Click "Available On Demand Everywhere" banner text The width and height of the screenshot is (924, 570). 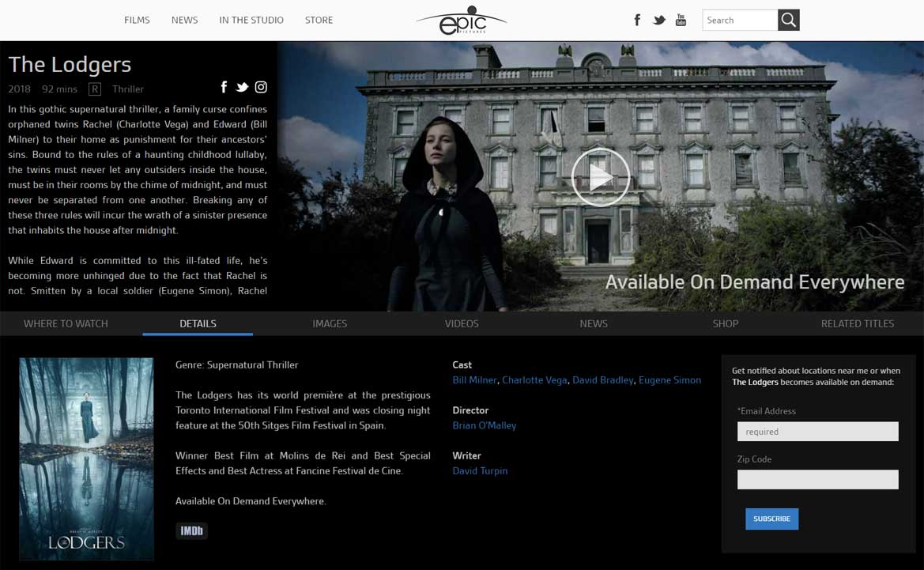pyautogui.click(x=755, y=282)
